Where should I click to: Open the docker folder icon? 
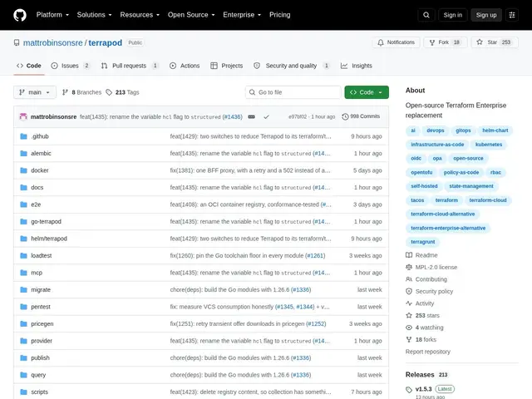23,170
